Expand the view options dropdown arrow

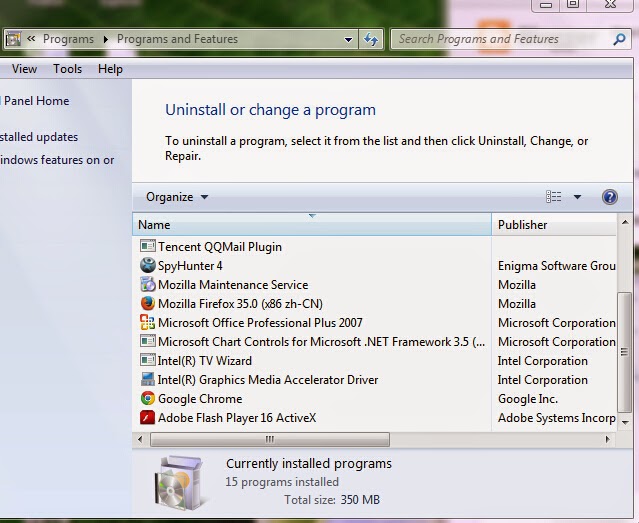[x=577, y=197]
